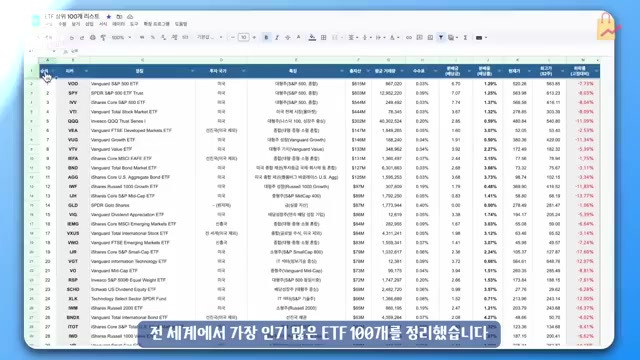Open vertical align dropdown

point(366,38)
